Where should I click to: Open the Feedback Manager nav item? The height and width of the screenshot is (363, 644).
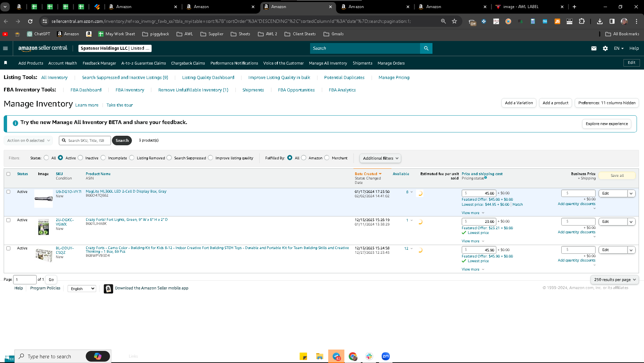point(99,63)
